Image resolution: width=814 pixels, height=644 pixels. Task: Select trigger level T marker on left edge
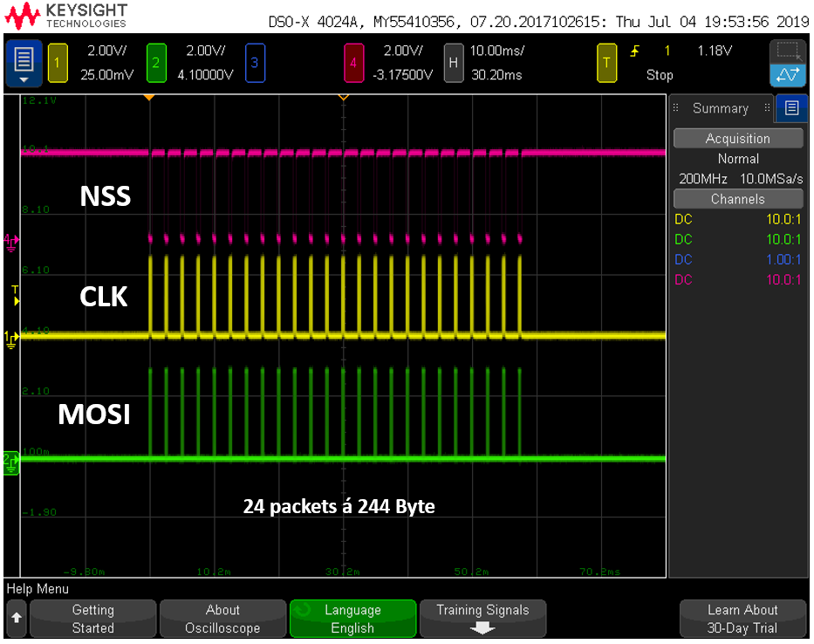16,295
